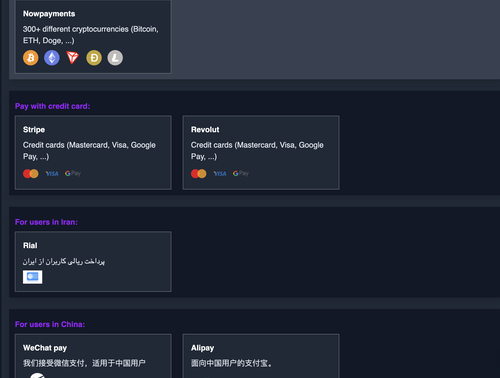
Task: Click the Mastercard logo in Stripe card
Action: (31, 174)
